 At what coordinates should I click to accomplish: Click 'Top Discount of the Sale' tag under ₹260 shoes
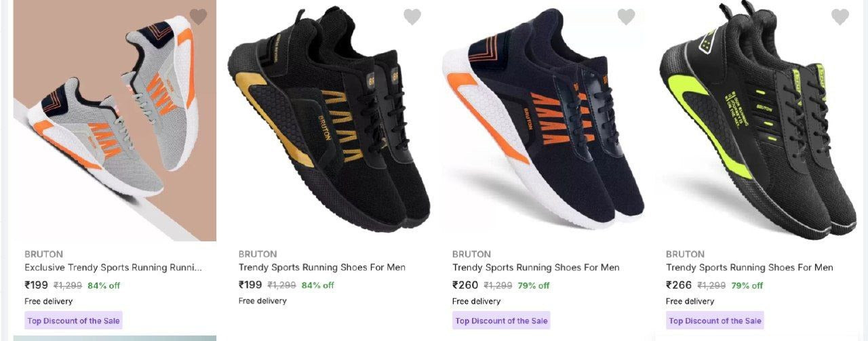point(501,321)
